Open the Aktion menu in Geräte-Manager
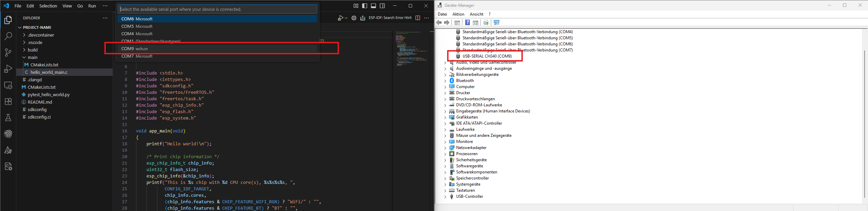Image resolution: width=868 pixels, height=211 pixels. point(458,14)
